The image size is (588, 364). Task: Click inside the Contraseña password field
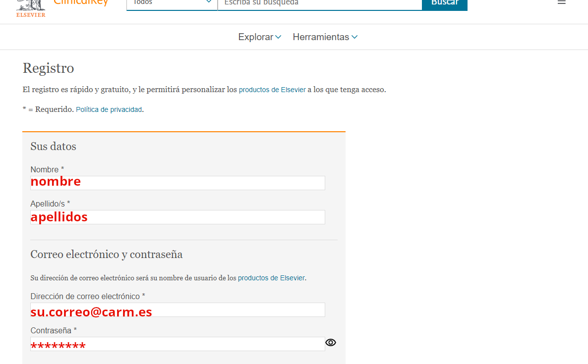point(177,344)
